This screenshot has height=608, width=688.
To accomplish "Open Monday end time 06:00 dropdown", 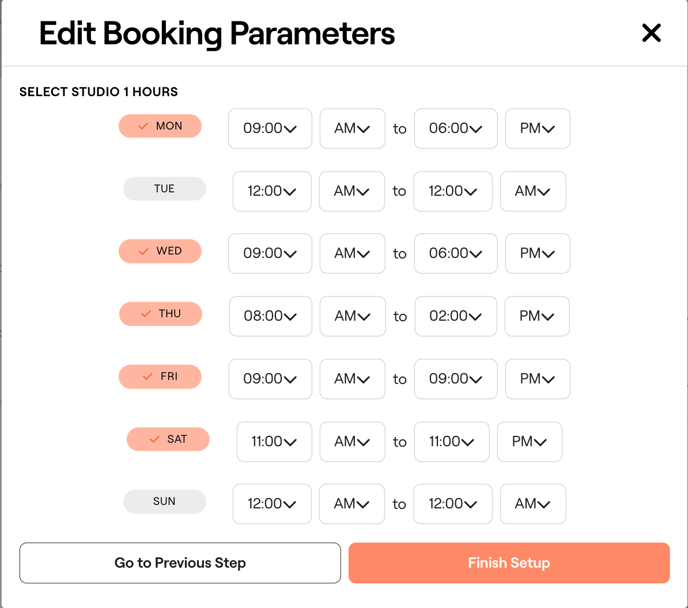I will click(x=456, y=129).
